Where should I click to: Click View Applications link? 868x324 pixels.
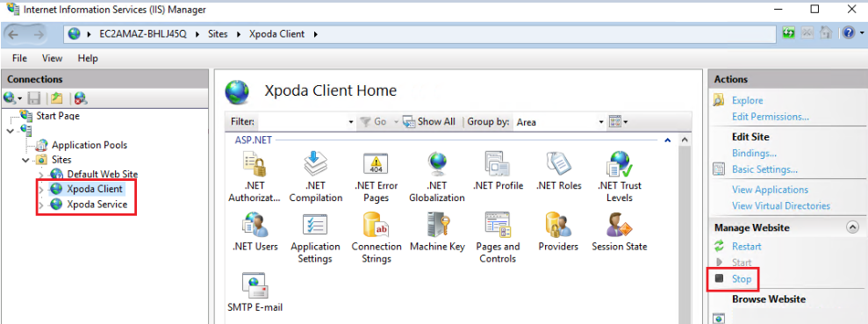pyautogui.click(x=770, y=190)
